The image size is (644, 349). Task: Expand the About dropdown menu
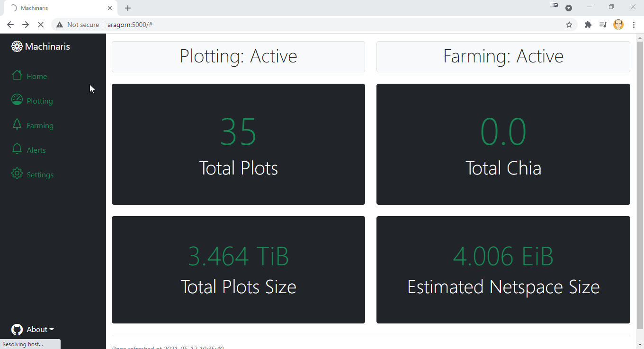(40, 330)
